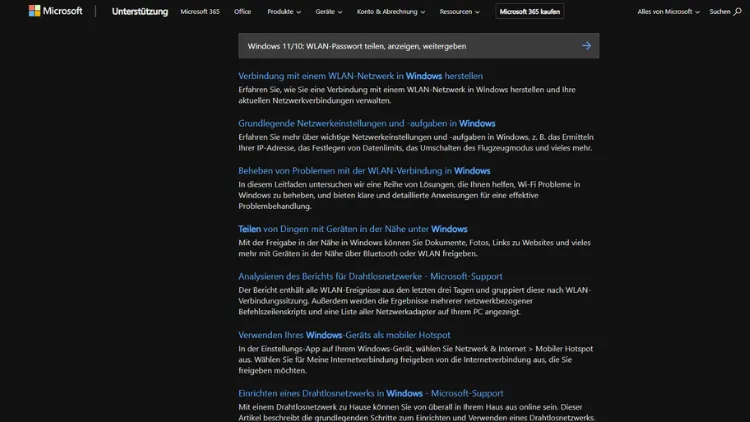
Task: Open the Office menu item
Action: pos(243,11)
